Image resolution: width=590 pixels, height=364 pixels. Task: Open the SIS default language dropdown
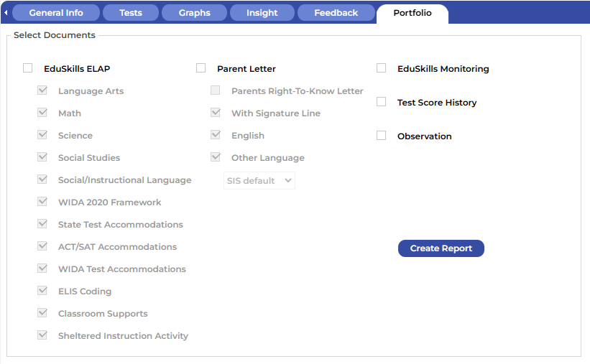click(x=259, y=181)
